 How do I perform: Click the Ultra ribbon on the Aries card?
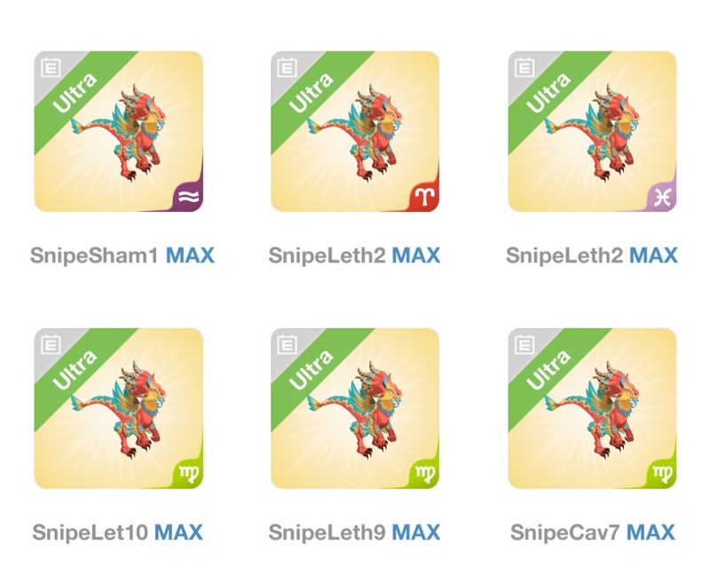(x=312, y=93)
